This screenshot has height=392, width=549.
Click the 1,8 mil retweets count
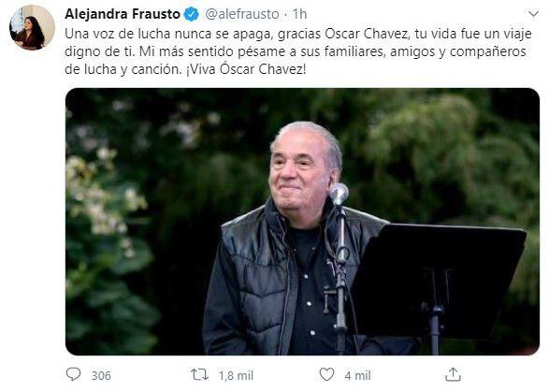pos(236,375)
